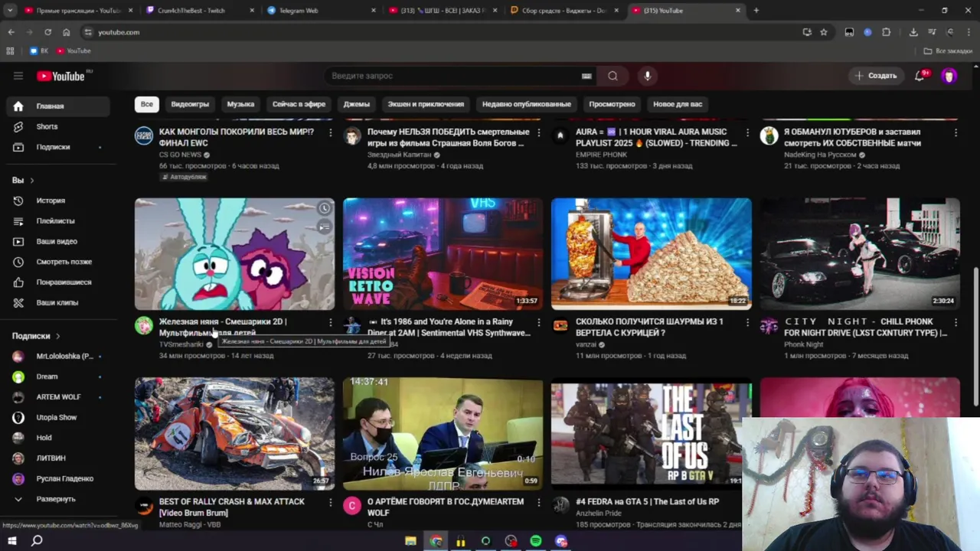Add Смешарики video to Watch Later (clock icon)
The height and width of the screenshot is (551, 980).
click(325, 208)
